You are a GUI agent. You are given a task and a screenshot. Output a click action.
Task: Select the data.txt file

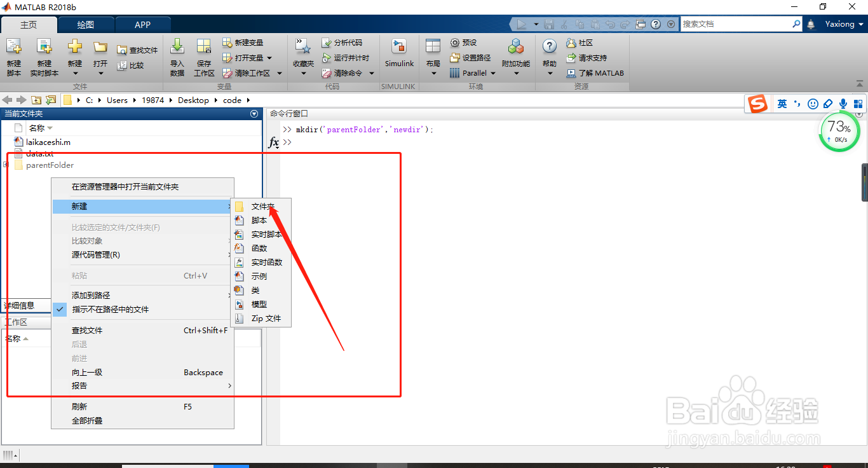pyautogui.click(x=33, y=153)
